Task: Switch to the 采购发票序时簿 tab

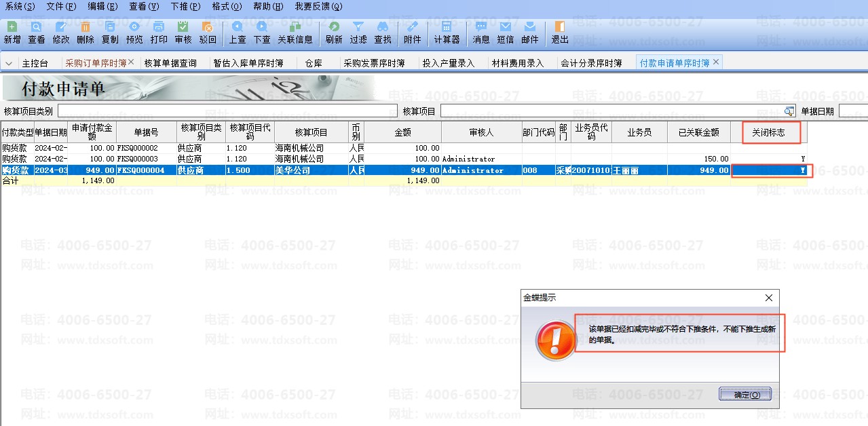Action: pos(374,63)
